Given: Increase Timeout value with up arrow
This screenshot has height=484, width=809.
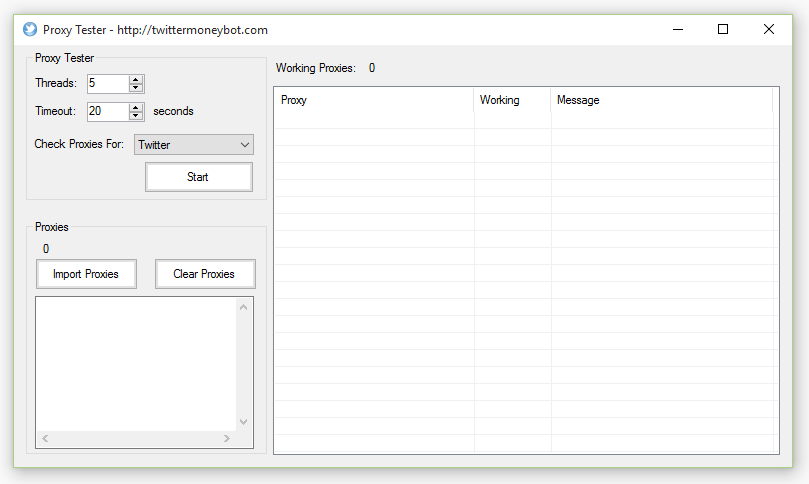Looking at the screenshot, I should pos(136,107).
